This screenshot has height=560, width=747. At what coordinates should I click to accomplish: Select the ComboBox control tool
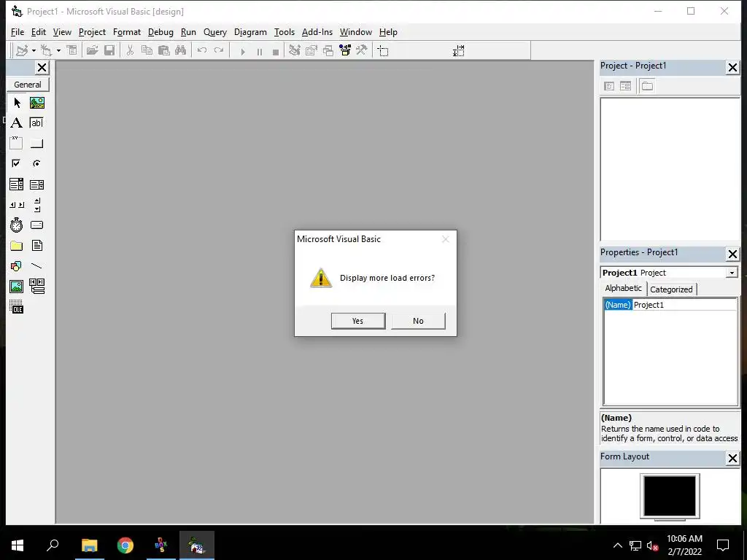click(17, 184)
